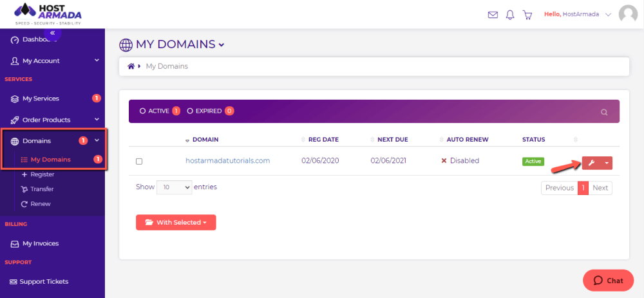Click the user avatar picture
This screenshot has height=298, width=644.
click(627, 14)
